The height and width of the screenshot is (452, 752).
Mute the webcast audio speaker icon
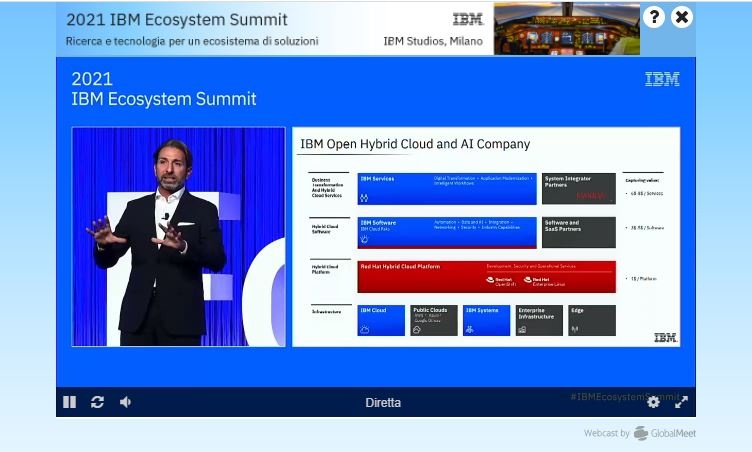tap(125, 402)
